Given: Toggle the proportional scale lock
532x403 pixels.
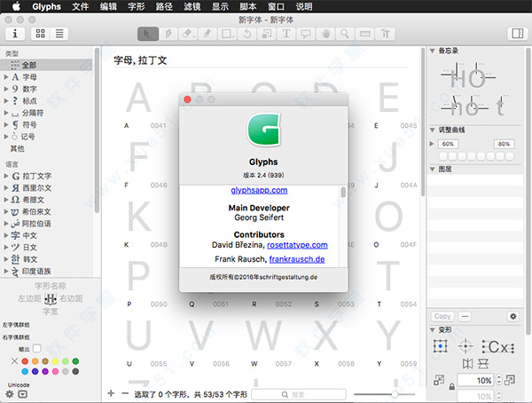Looking at the screenshot, I should (451, 387).
